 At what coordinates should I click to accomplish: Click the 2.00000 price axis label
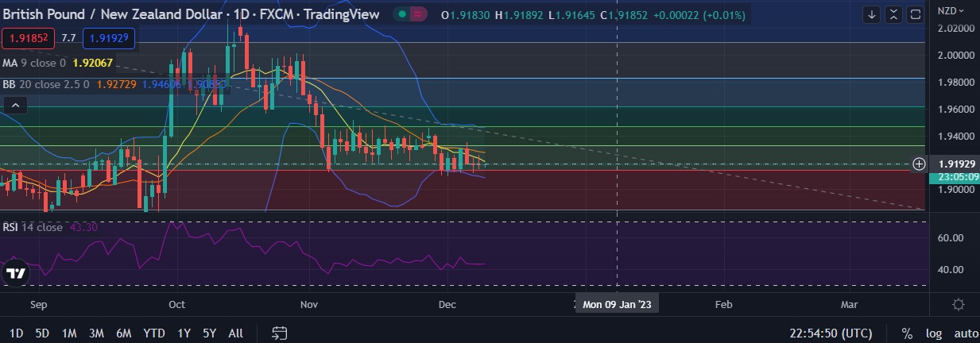[x=957, y=56]
